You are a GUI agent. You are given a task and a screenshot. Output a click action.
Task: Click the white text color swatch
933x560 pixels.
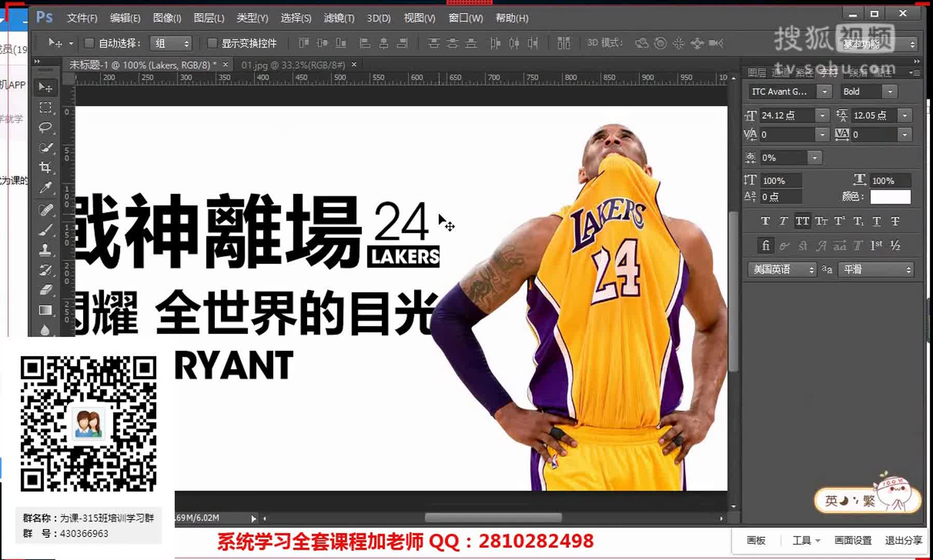pos(890,197)
